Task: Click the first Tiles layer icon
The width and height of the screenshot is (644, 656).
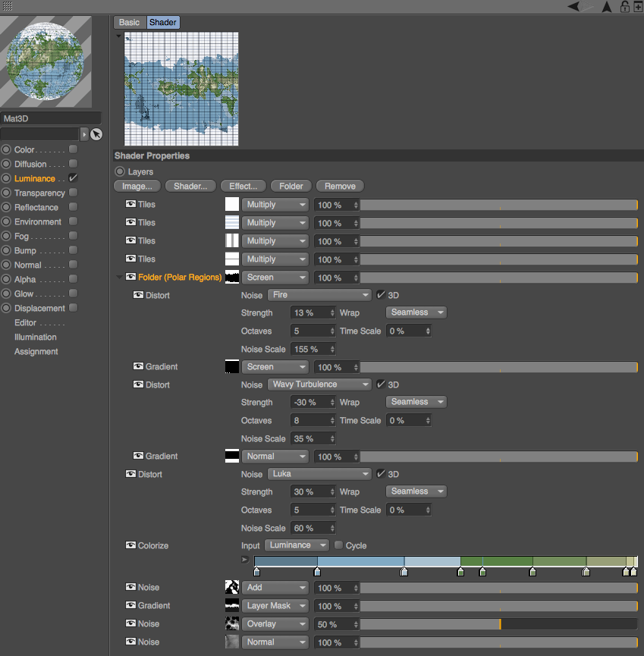Action: tap(130, 204)
